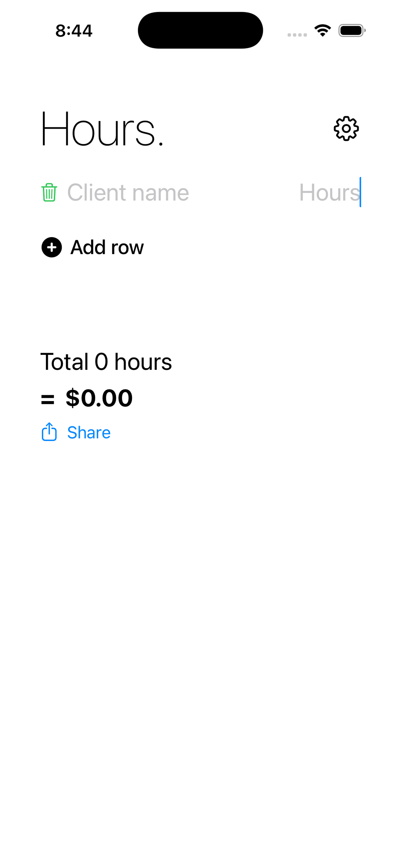The width and height of the screenshot is (401, 868).
Task: Tap the Wi-Fi indicator in status bar
Action: pyautogui.click(x=322, y=31)
